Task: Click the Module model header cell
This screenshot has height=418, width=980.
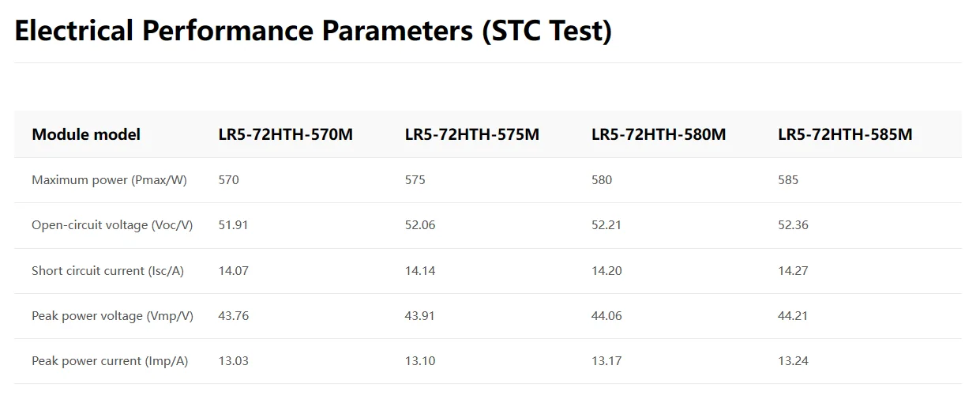Action: 86,134
